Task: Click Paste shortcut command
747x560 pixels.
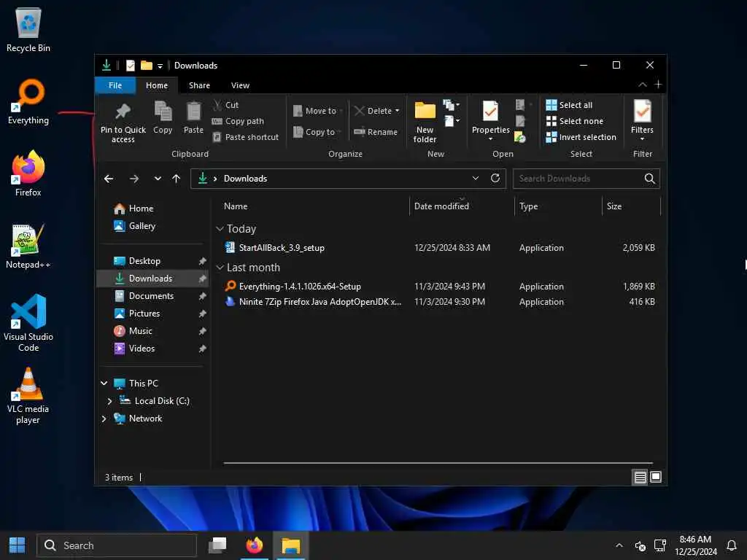Action: click(x=245, y=137)
